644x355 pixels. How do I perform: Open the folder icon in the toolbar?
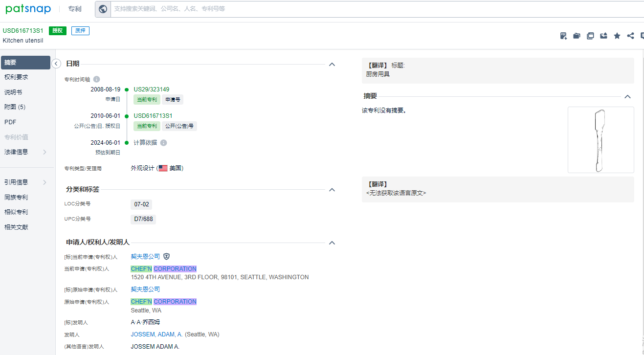point(577,36)
